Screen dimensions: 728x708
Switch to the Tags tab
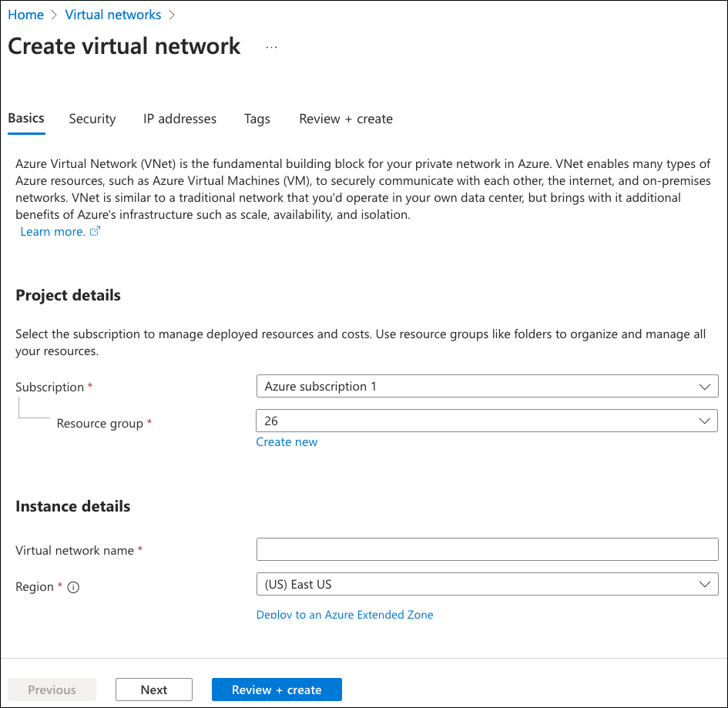257,119
